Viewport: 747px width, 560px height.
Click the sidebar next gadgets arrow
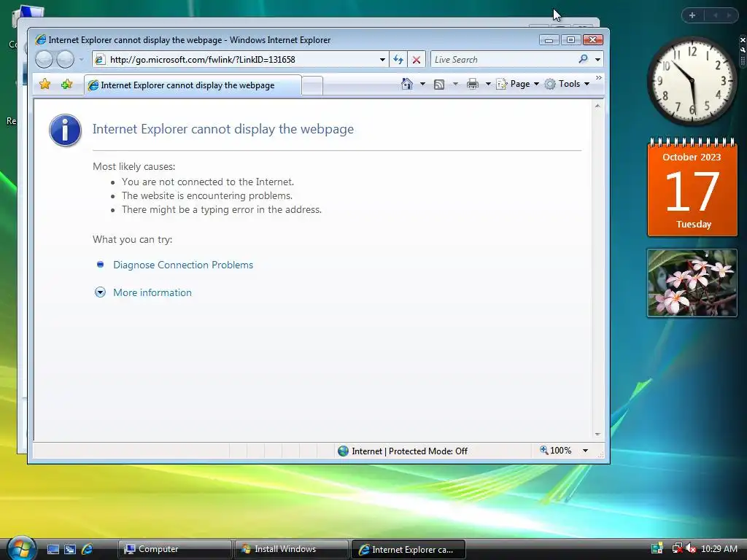(729, 15)
